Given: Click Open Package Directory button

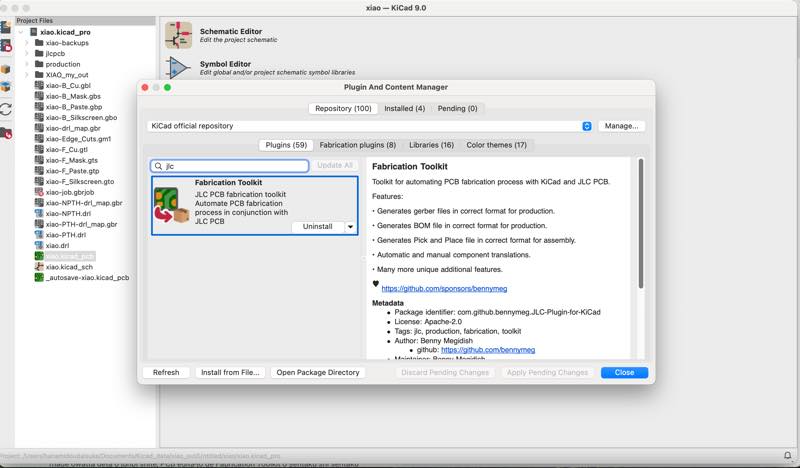Looking at the screenshot, I should click(x=318, y=373).
